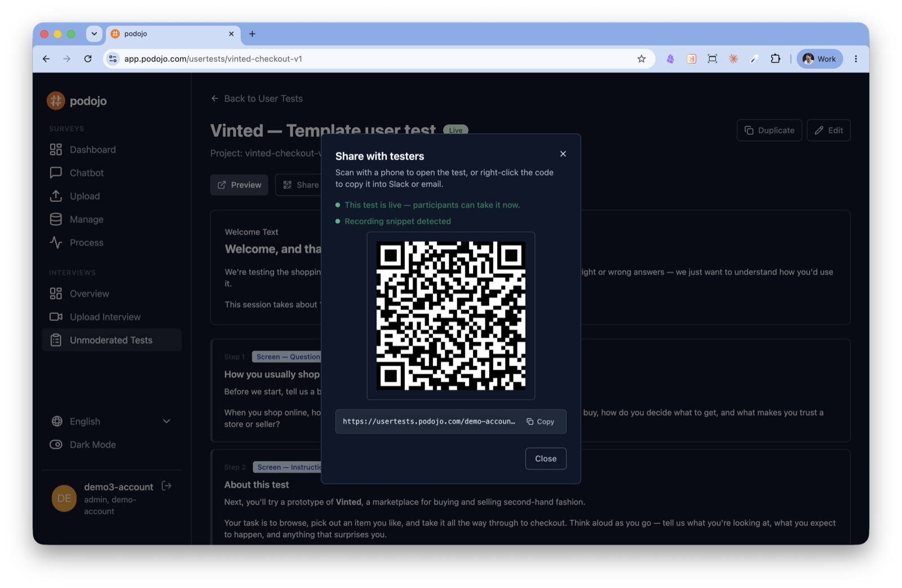Go back in browser history
The width and height of the screenshot is (902, 588).
(x=46, y=59)
